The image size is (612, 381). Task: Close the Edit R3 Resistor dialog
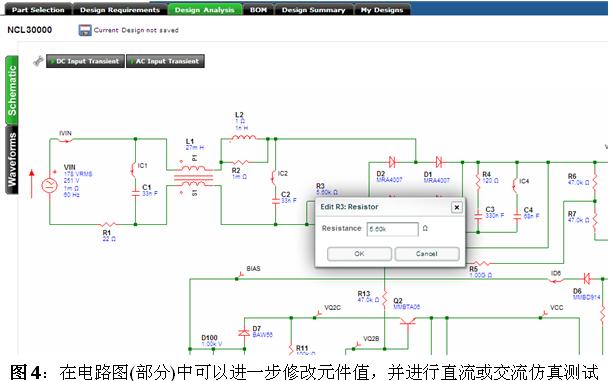click(456, 207)
